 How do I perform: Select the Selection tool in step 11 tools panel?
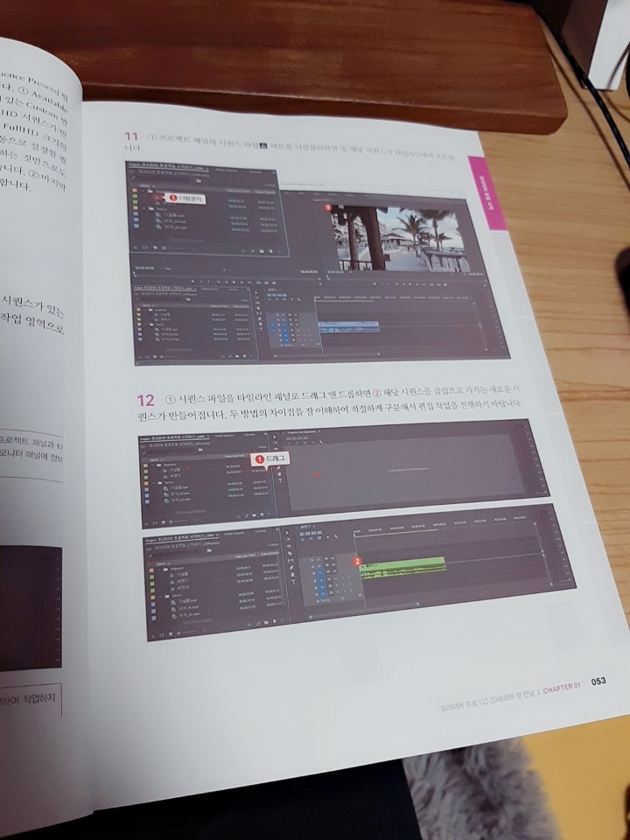point(256,292)
